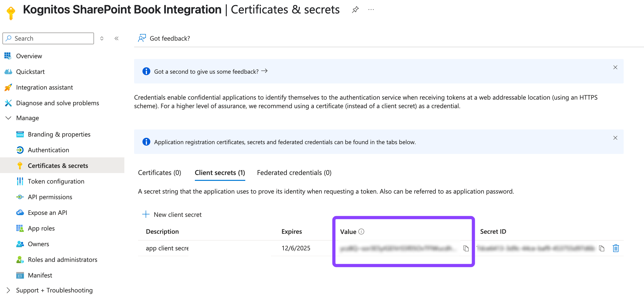Open the ellipsis more options menu
The width and height of the screenshot is (644, 302).
click(x=371, y=10)
